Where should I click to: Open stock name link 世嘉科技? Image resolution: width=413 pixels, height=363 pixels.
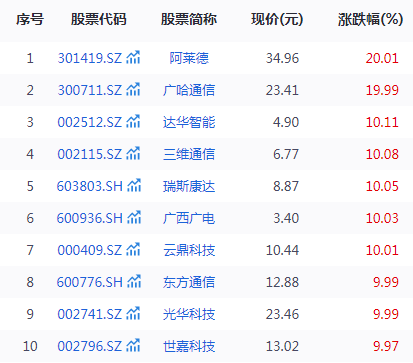[x=189, y=346]
